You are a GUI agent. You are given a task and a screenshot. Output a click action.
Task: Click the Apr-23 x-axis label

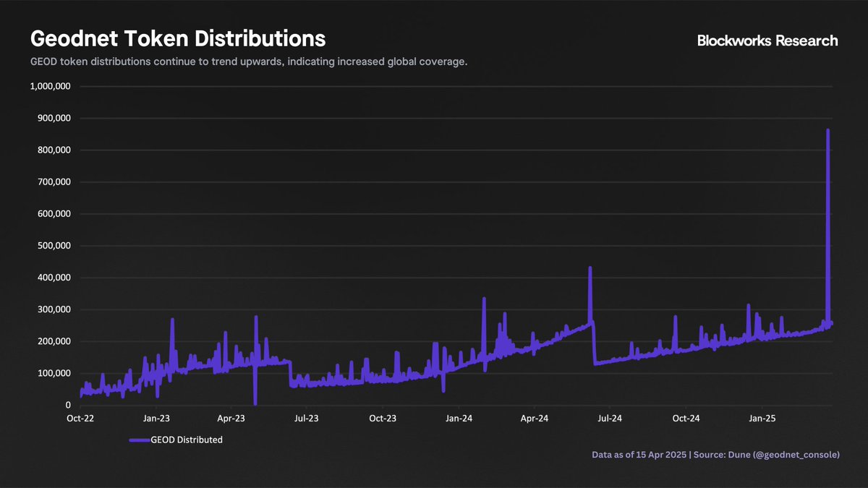[x=231, y=419]
